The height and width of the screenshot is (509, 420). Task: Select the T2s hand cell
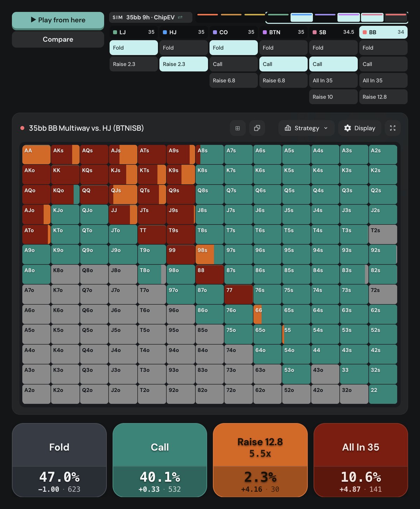tap(383, 234)
